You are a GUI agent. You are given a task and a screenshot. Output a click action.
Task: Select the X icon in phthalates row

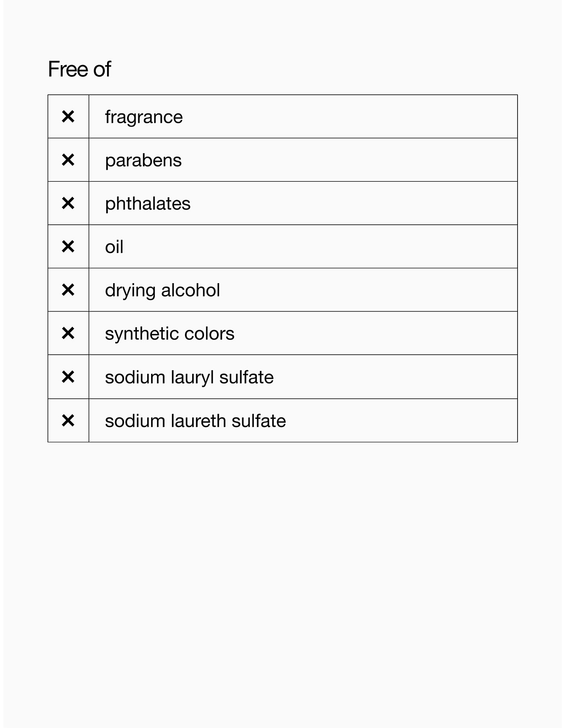68,203
